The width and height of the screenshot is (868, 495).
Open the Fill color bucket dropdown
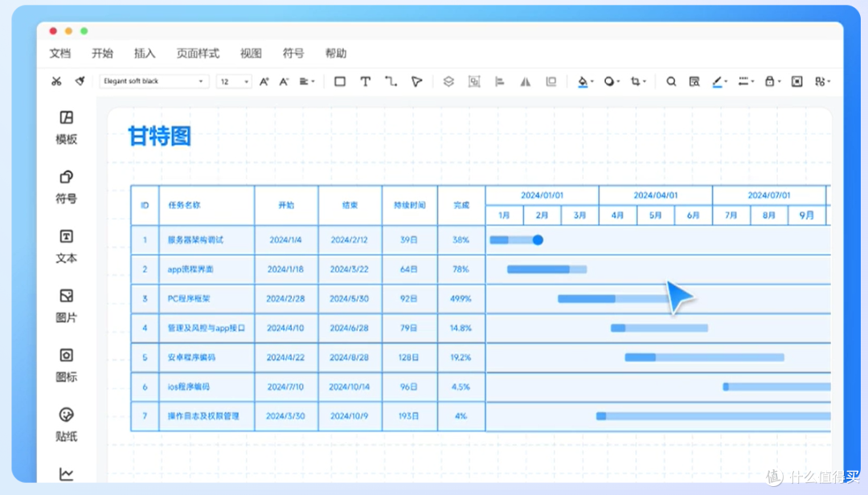pos(585,81)
